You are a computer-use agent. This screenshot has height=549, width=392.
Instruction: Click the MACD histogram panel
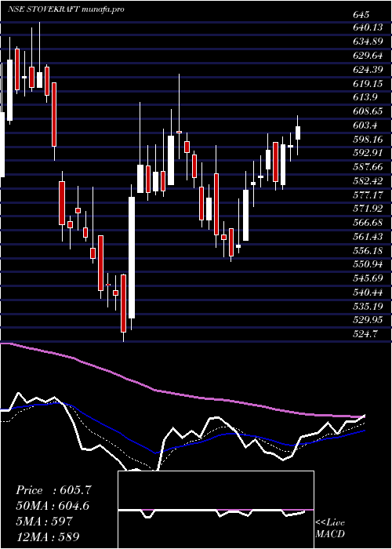[216, 510]
